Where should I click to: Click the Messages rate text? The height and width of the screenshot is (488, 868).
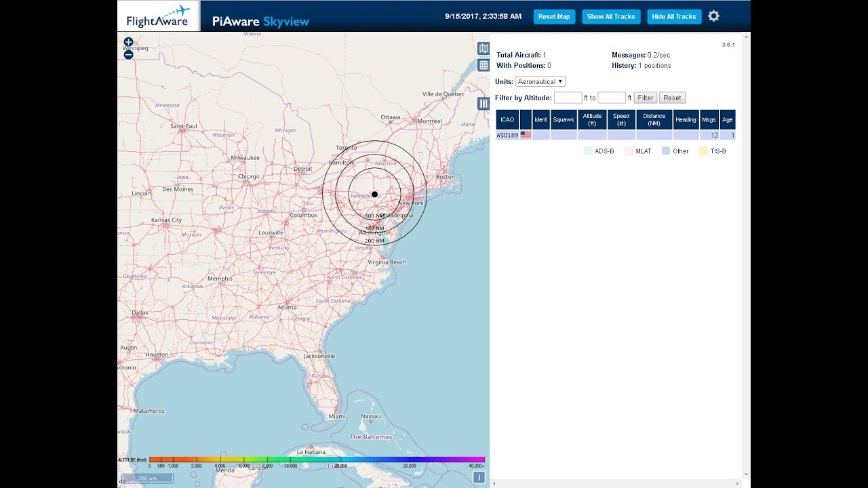640,55
